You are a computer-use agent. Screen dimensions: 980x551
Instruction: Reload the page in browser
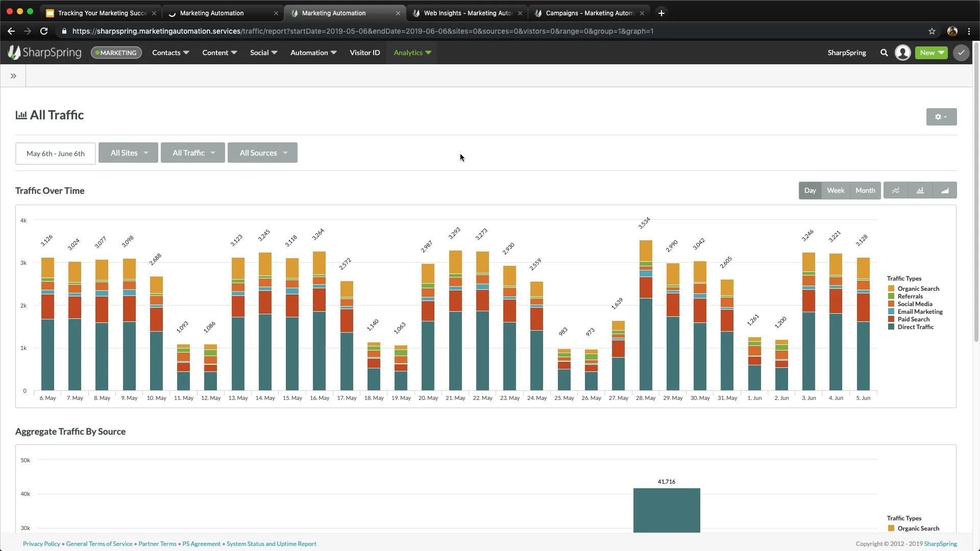pyautogui.click(x=44, y=31)
